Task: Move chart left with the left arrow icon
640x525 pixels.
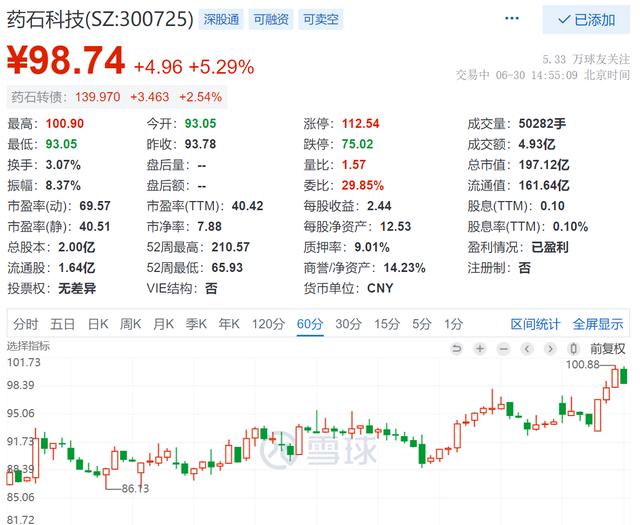Action: [x=527, y=349]
